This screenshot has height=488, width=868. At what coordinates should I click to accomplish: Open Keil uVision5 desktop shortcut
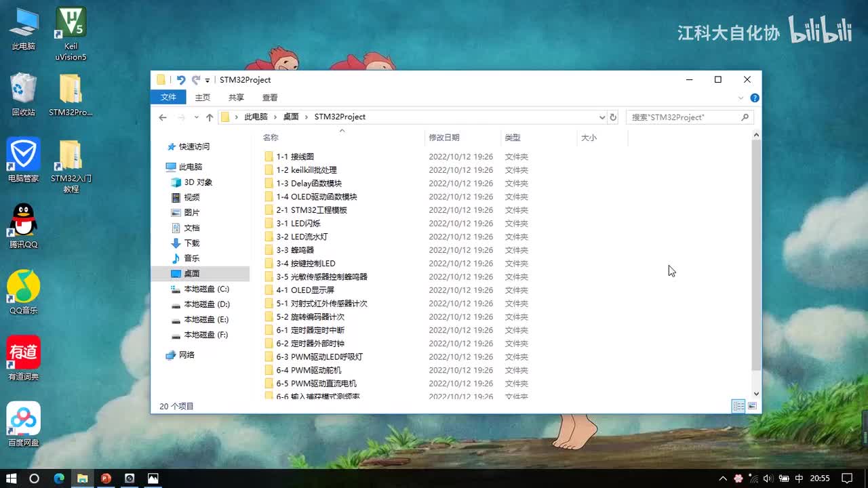tap(71, 33)
